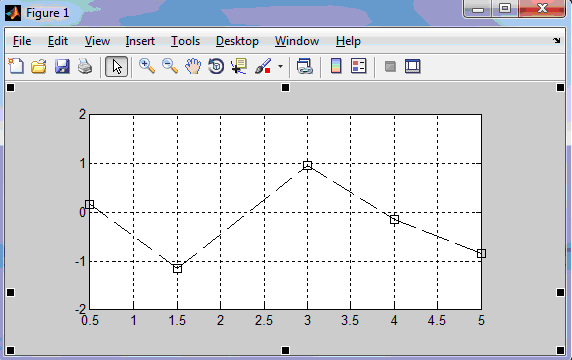572x360 pixels.
Task: Click the Hide Plot Tools icon
Action: [390, 66]
